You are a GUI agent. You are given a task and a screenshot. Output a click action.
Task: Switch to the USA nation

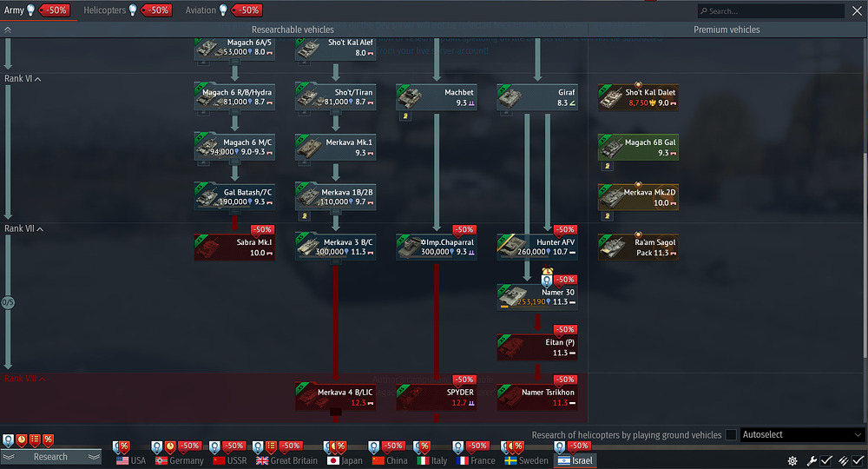(x=131, y=460)
